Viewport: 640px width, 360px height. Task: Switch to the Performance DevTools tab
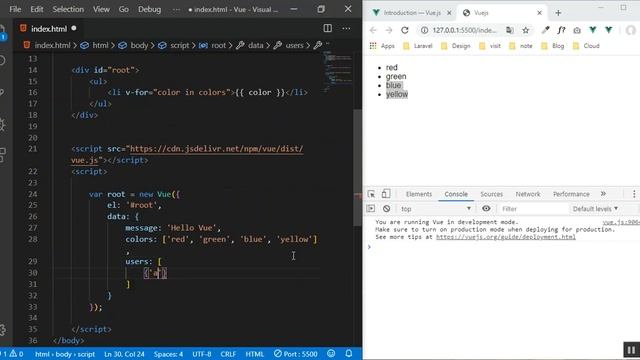tap(571, 194)
